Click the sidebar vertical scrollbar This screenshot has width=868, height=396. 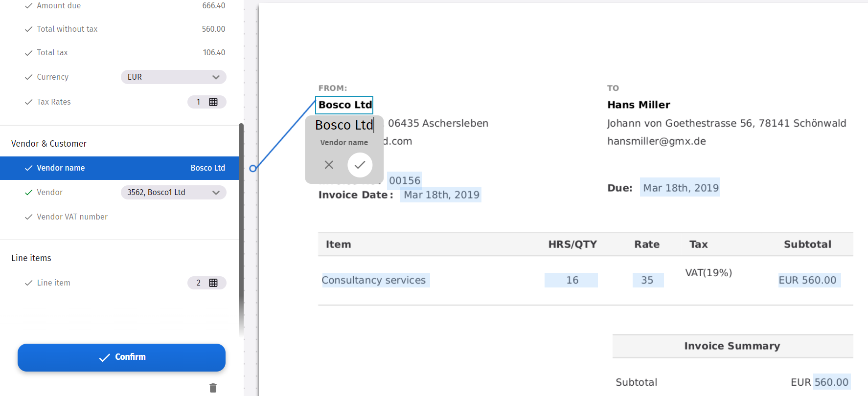pyautogui.click(x=241, y=230)
